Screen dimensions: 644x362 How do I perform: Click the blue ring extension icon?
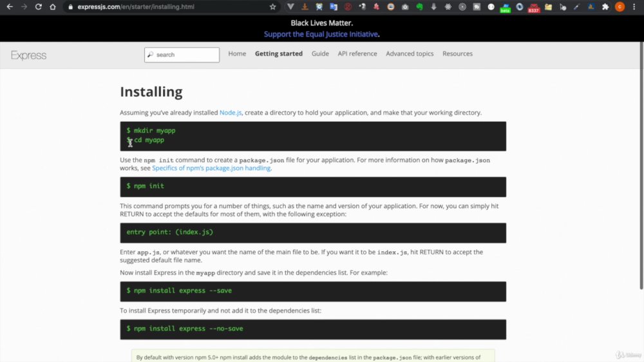click(520, 6)
